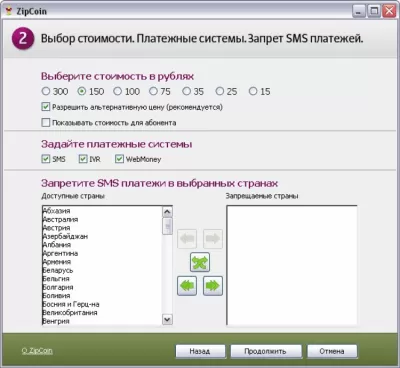Click the green double-arrow move-all-right button
Viewport: 400px width, 368px height.
tap(213, 286)
